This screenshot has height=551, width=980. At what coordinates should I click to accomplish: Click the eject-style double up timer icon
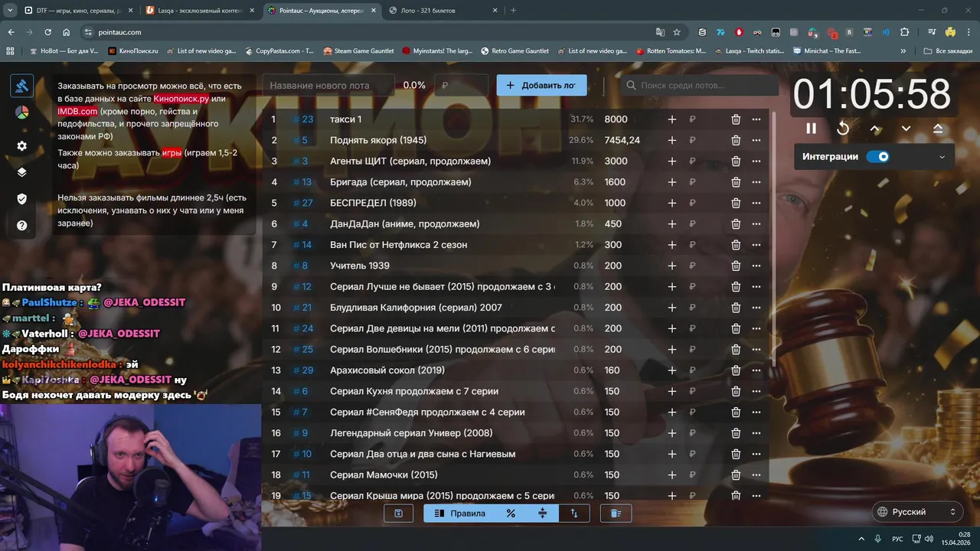[x=938, y=129]
